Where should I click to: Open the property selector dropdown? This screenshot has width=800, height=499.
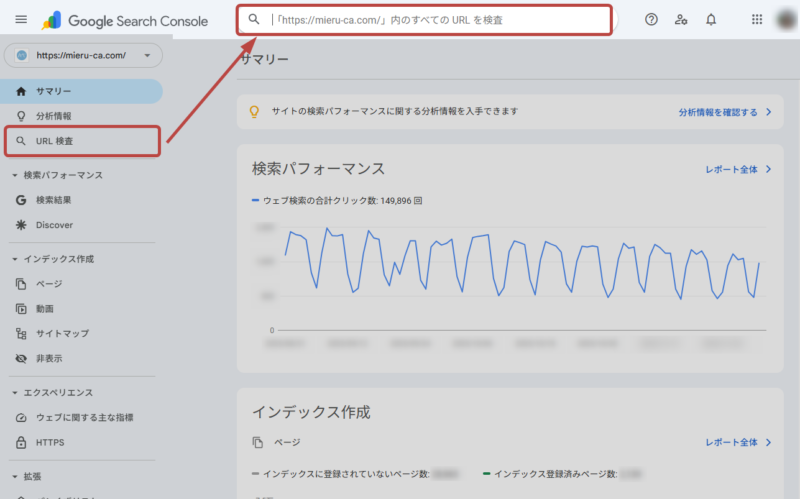[83, 57]
